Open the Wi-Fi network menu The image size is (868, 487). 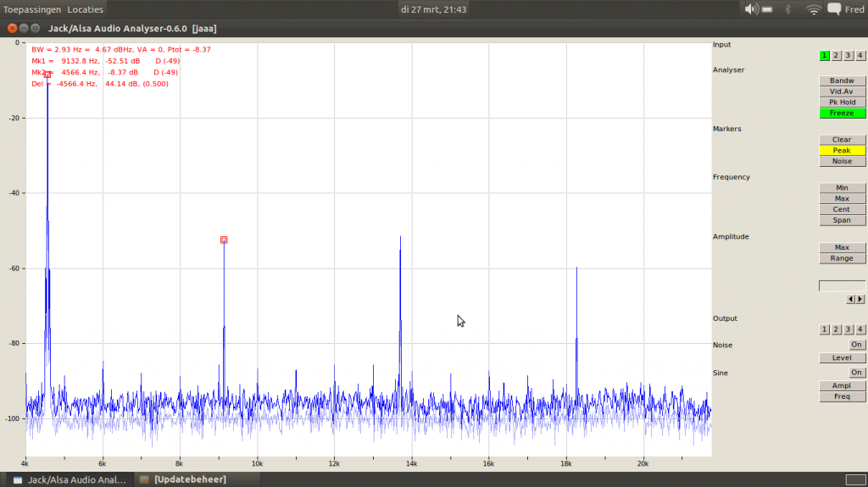tap(813, 9)
